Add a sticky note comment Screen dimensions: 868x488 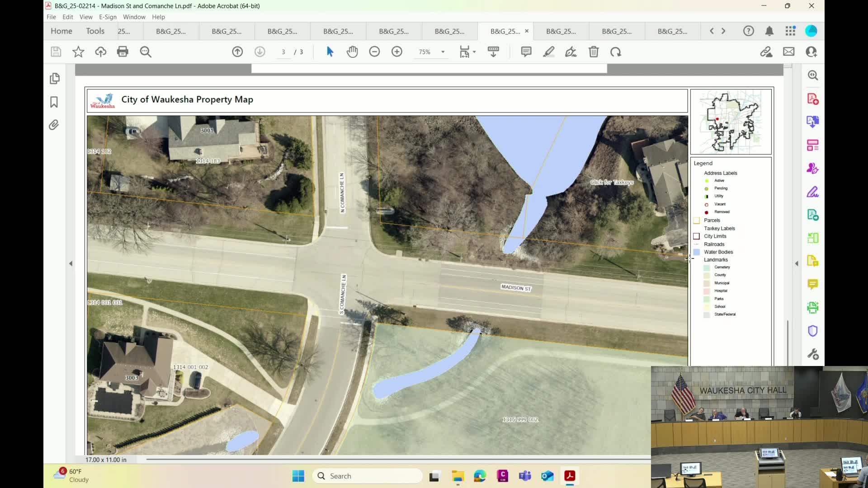pyautogui.click(x=526, y=52)
